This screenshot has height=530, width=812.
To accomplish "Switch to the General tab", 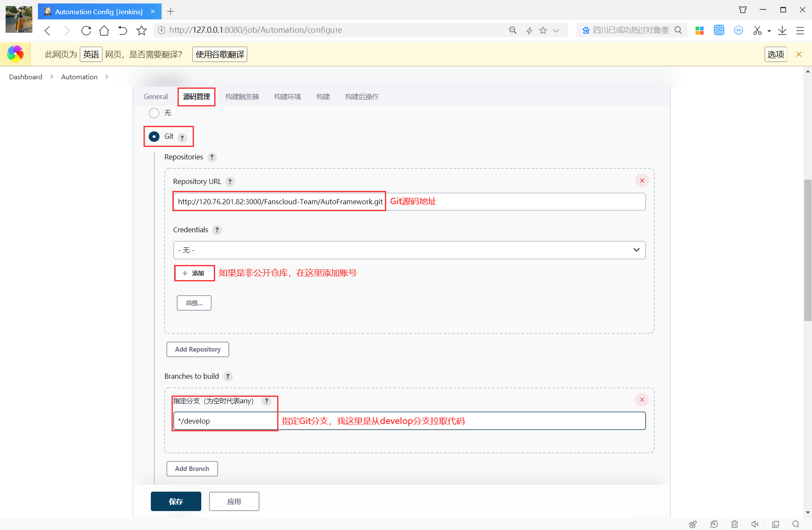I will click(x=156, y=97).
